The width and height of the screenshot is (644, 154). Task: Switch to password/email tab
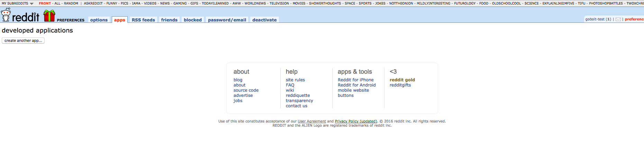[227, 20]
